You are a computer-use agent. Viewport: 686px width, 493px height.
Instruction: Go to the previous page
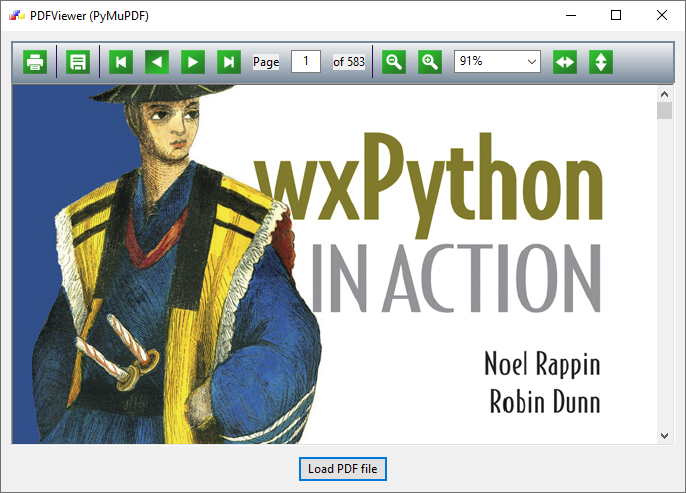coord(157,62)
